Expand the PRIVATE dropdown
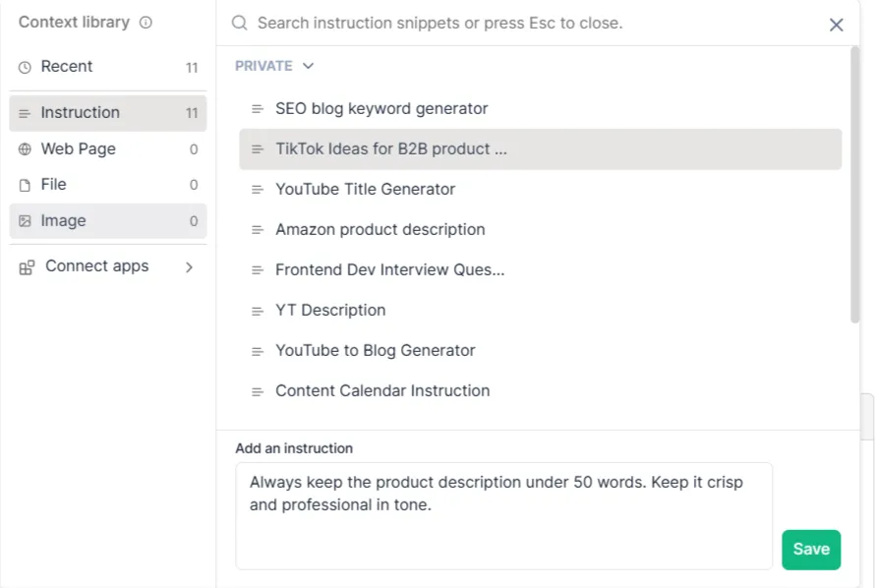This screenshot has width=876, height=588. 308,66
